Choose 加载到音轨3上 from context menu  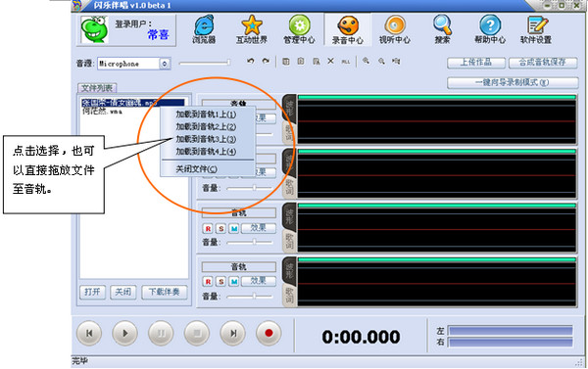[x=206, y=139]
